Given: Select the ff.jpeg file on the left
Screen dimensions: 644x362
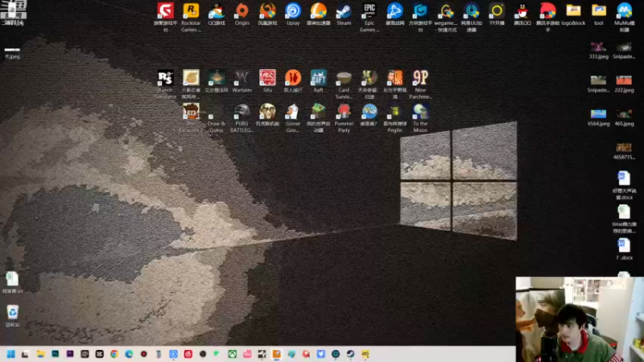Looking at the screenshot, I should pos(12,52).
